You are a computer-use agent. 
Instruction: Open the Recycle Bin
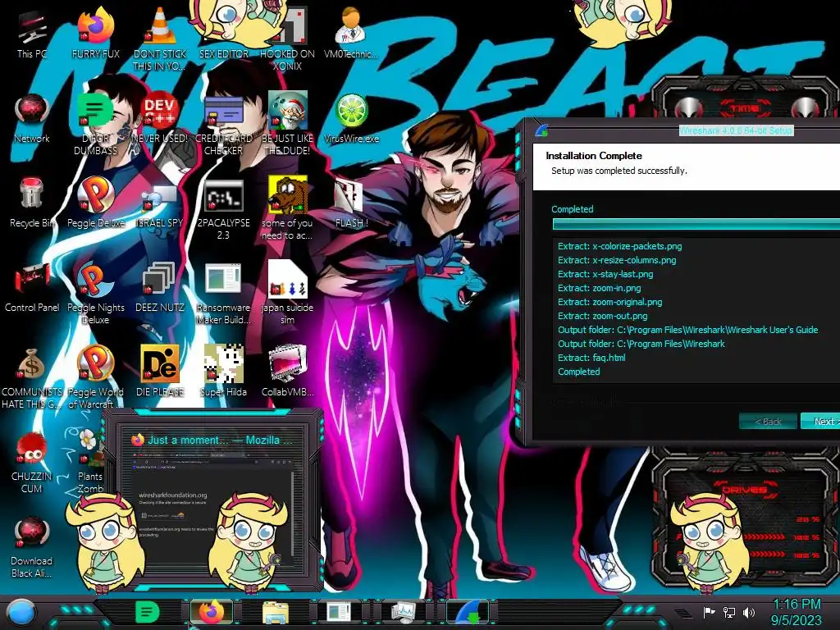tap(32, 203)
